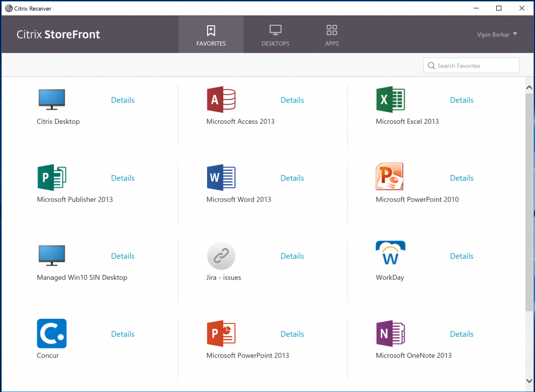Open the Microsoft Excel 2013 app icon

390,100
